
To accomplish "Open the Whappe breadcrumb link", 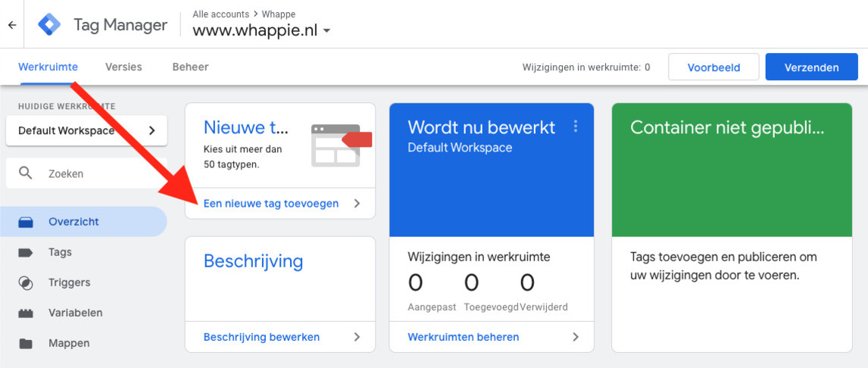I will click(x=279, y=14).
